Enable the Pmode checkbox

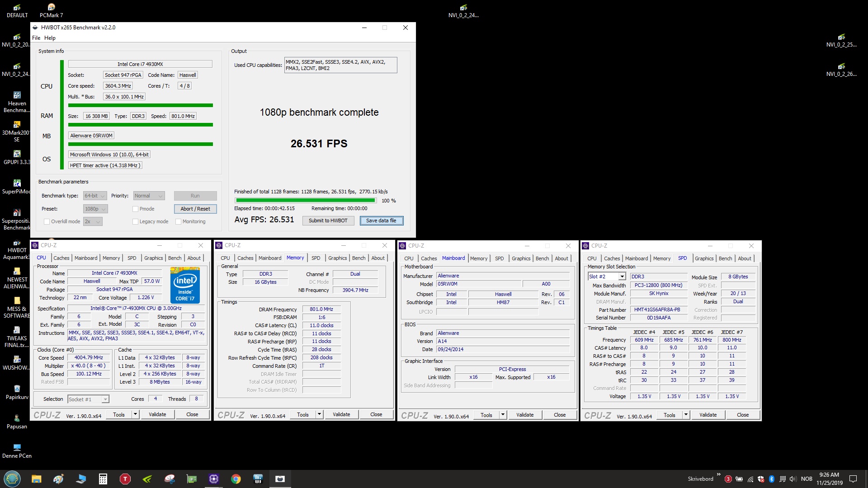(135, 209)
